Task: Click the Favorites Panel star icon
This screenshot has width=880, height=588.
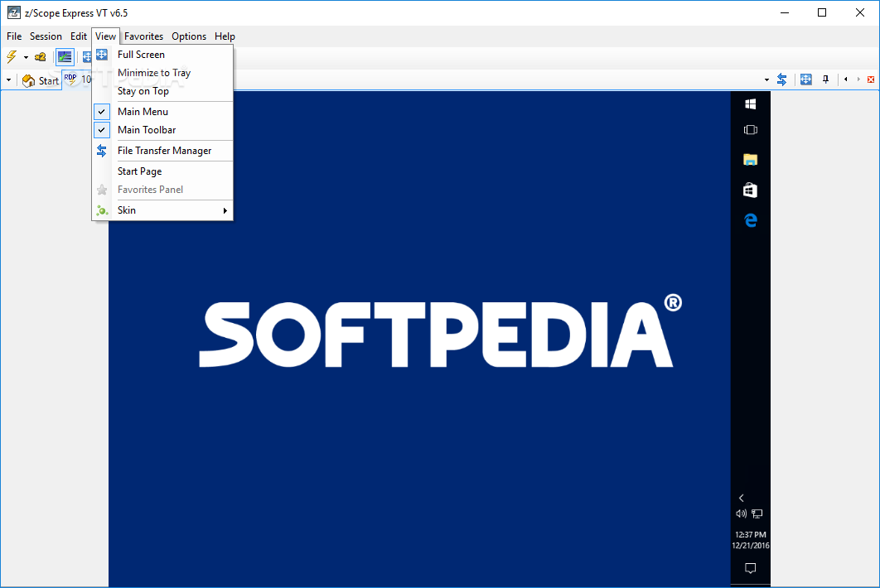Action: pos(102,190)
